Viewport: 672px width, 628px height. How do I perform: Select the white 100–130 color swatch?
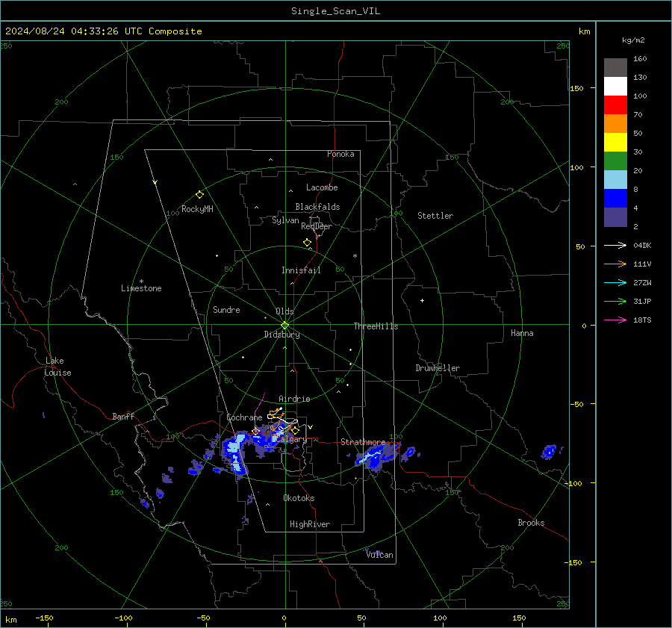pyautogui.click(x=615, y=87)
